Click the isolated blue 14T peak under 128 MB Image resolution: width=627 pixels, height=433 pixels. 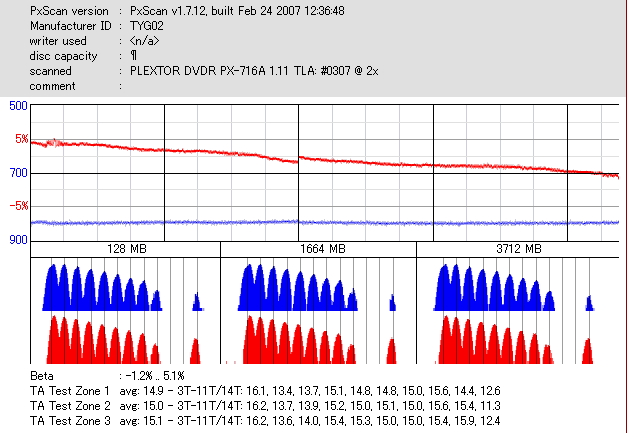[x=197, y=302]
